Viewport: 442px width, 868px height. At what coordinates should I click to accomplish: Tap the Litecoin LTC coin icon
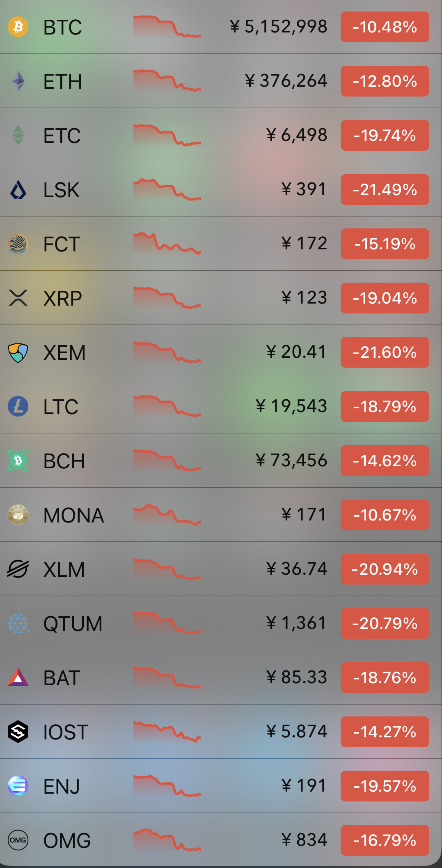pos(18,407)
